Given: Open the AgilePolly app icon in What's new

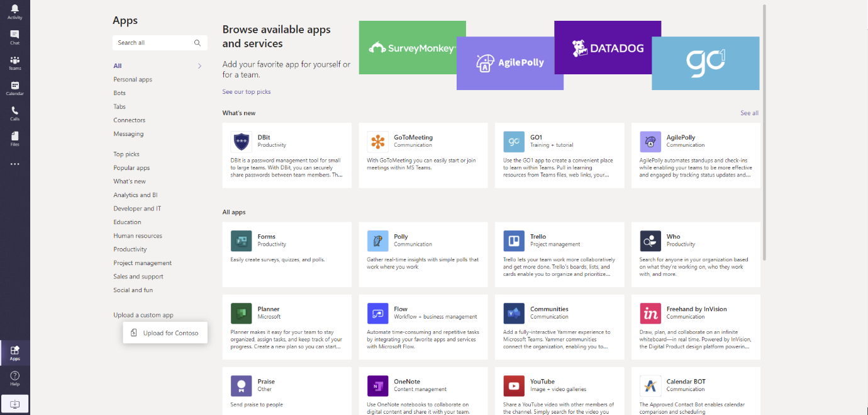Looking at the screenshot, I should click(650, 142).
